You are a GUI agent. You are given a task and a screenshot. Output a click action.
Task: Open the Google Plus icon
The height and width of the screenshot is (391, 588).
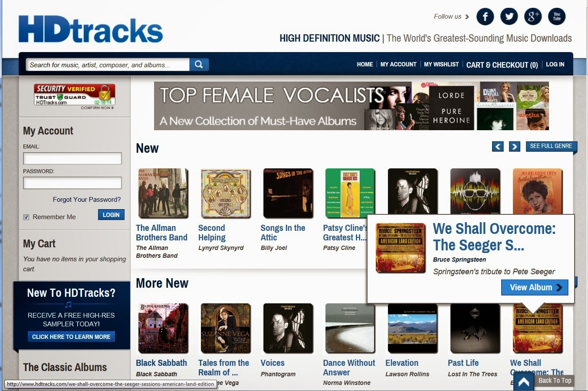click(x=533, y=17)
